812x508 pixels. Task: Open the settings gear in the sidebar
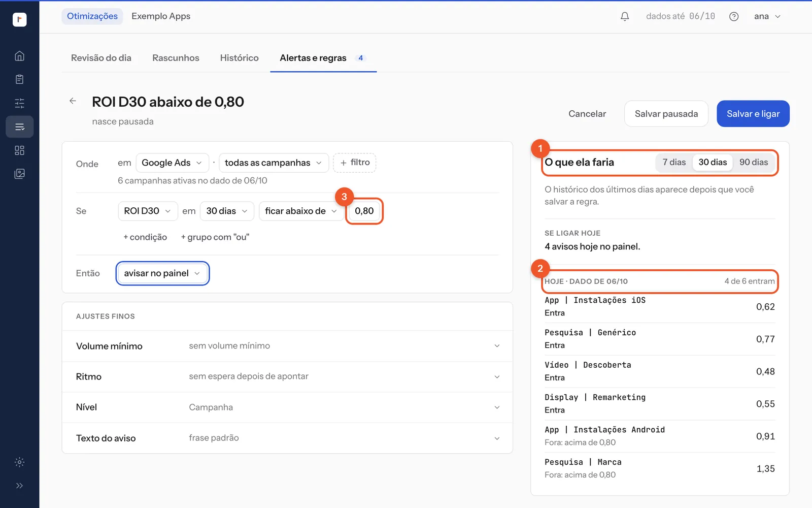click(x=19, y=462)
